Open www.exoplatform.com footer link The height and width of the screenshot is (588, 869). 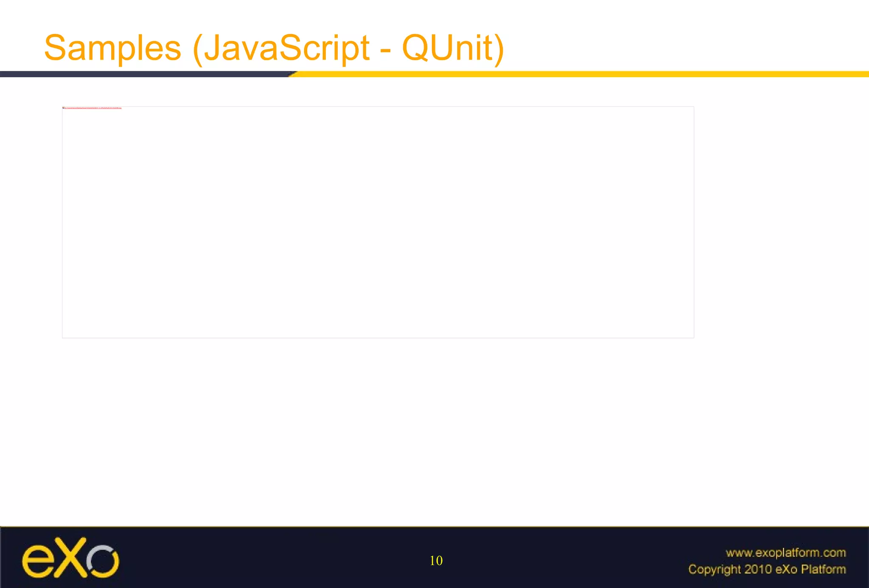click(785, 552)
